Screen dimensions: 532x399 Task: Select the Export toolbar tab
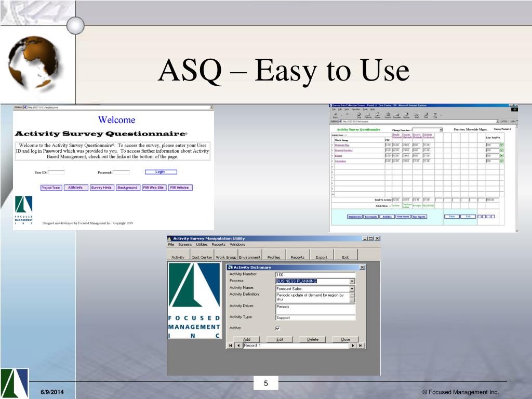[322, 255]
